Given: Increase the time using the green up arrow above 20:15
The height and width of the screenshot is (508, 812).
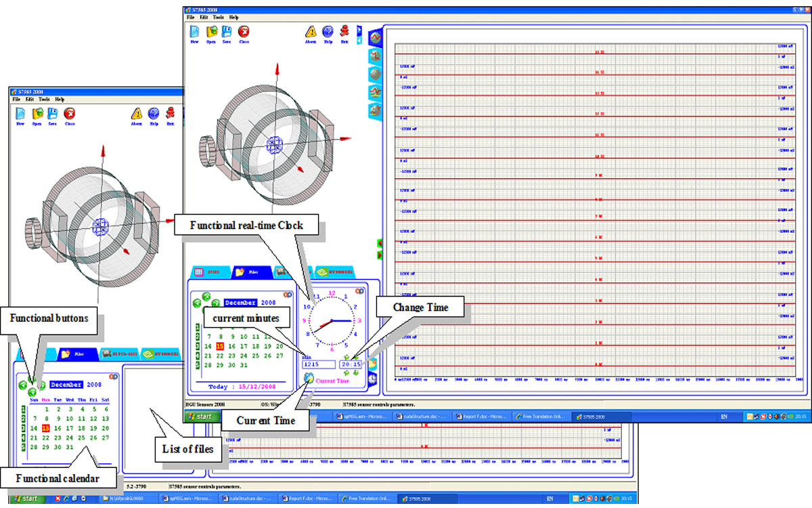Looking at the screenshot, I should point(346,357).
